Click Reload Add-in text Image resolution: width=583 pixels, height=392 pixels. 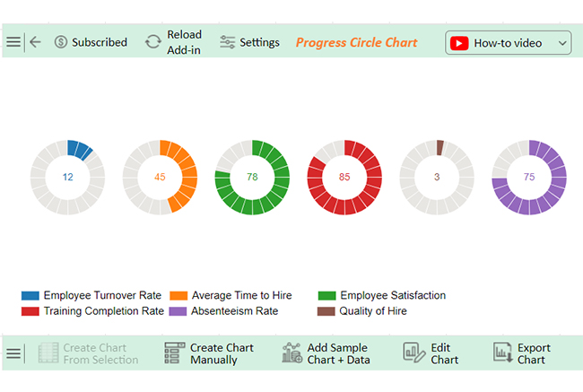(x=184, y=42)
